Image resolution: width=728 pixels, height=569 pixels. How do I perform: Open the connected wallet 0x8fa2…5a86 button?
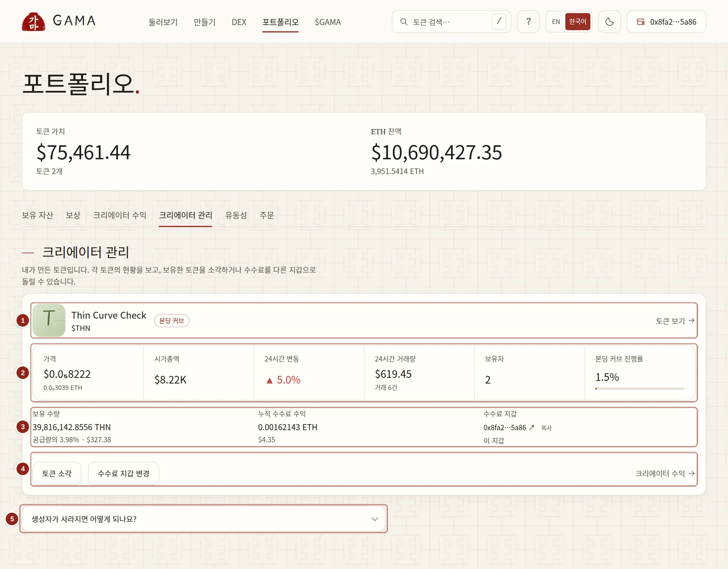tap(666, 22)
